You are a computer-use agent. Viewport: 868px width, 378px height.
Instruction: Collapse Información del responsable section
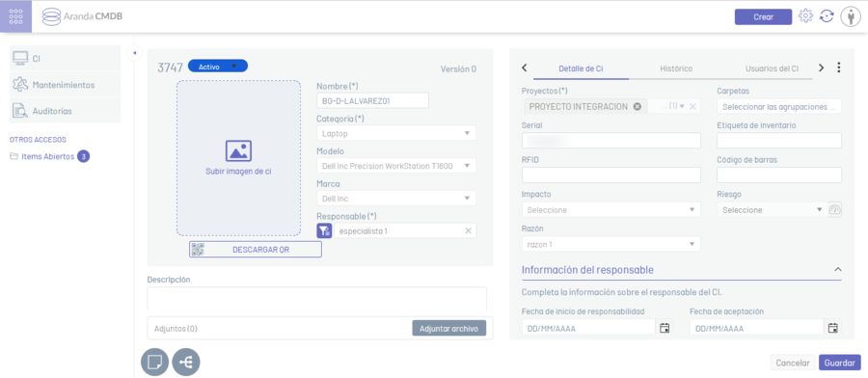click(837, 270)
